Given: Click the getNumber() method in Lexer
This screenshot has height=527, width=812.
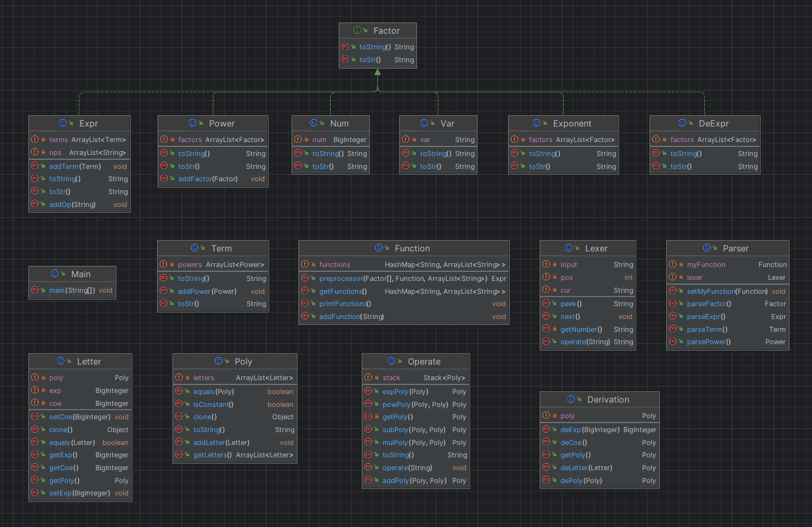Looking at the screenshot, I should 581,329.
